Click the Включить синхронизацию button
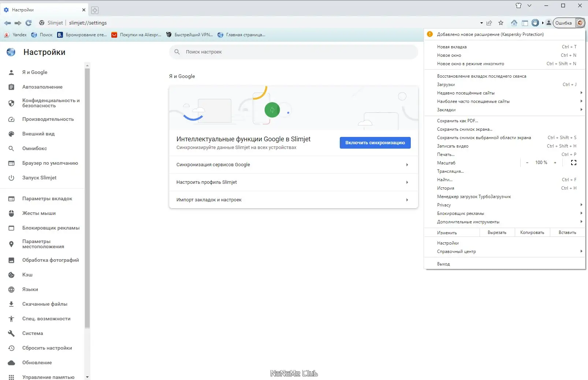 click(375, 142)
